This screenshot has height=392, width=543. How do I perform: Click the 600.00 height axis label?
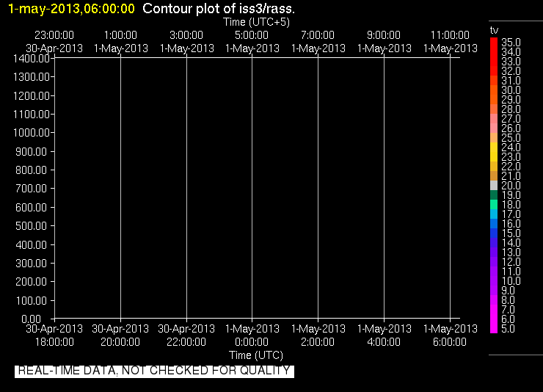click(x=32, y=208)
